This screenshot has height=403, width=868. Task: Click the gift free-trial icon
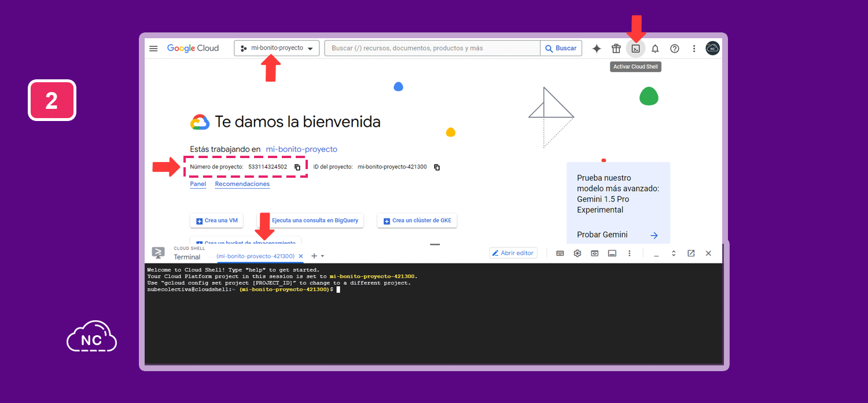(616, 49)
